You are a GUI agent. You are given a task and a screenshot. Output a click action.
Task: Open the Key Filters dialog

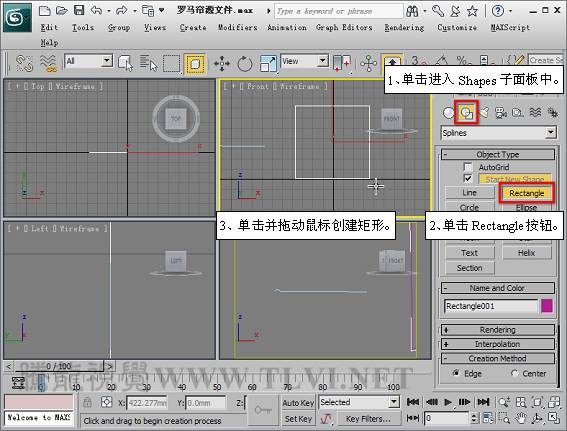coord(368,419)
